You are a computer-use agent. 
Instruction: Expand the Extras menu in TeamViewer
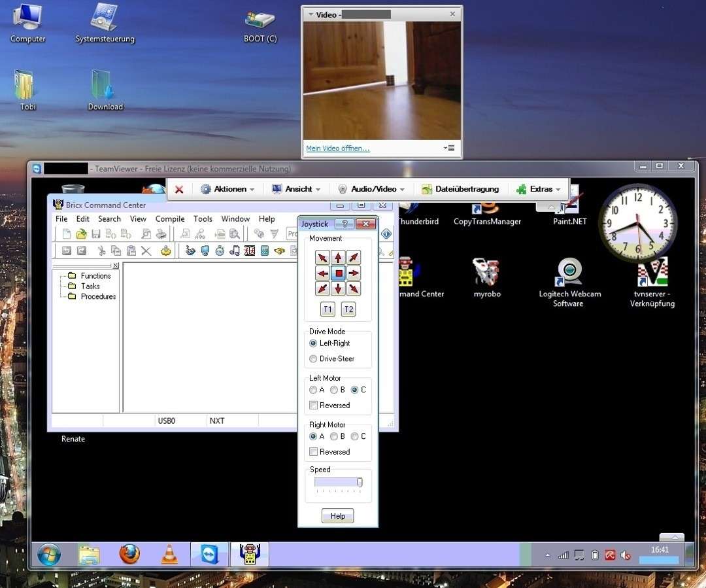pos(540,188)
